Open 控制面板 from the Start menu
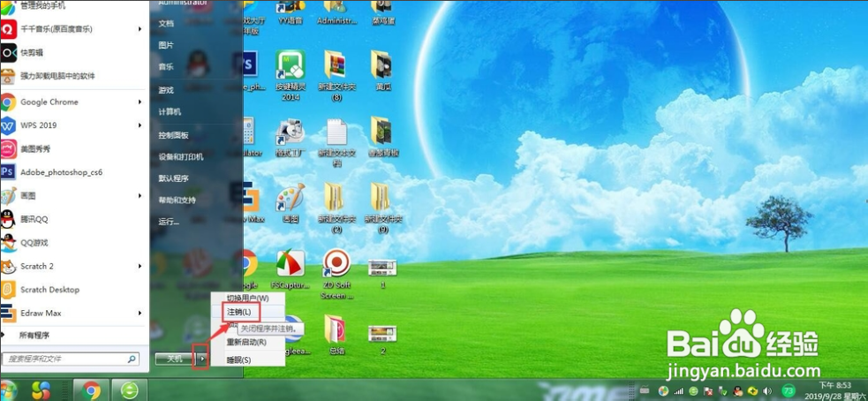Screen dimensions: 868x401 point(173,135)
